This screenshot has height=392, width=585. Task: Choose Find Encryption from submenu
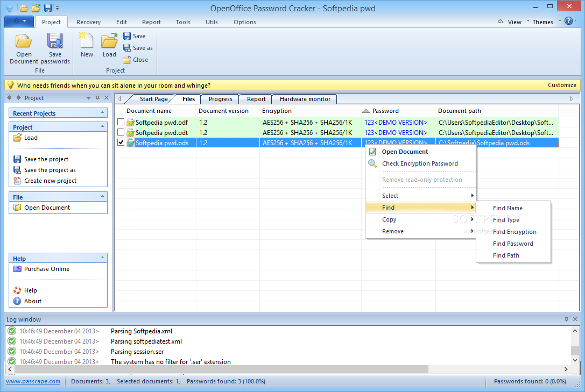click(x=514, y=232)
